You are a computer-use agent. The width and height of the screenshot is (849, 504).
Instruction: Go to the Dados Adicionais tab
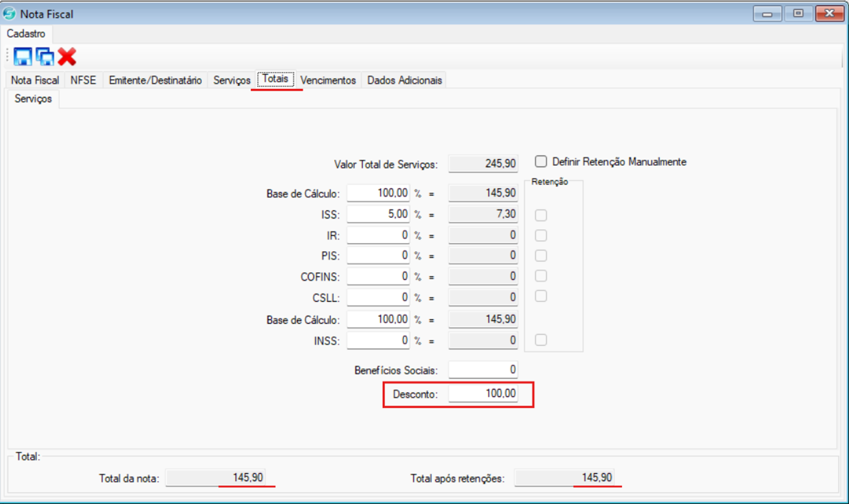[x=405, y=80]
